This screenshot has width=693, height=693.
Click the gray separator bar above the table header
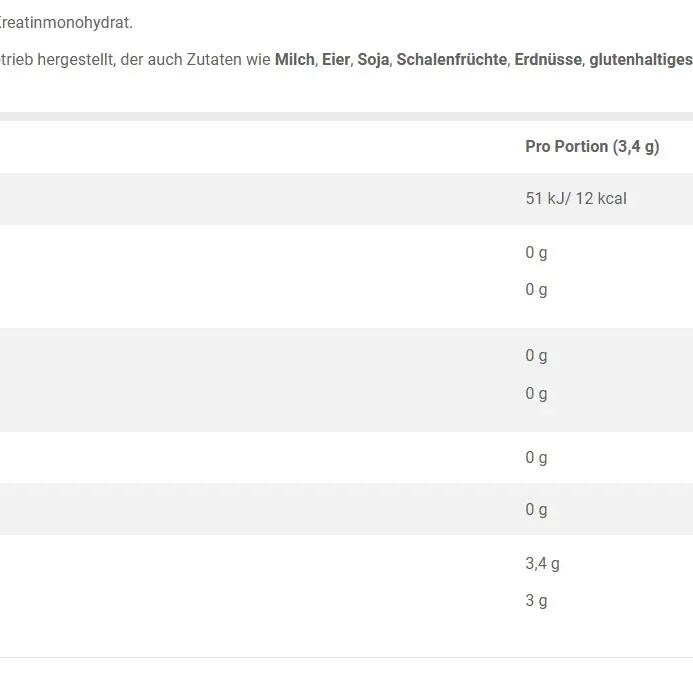[x=346, y=116]
